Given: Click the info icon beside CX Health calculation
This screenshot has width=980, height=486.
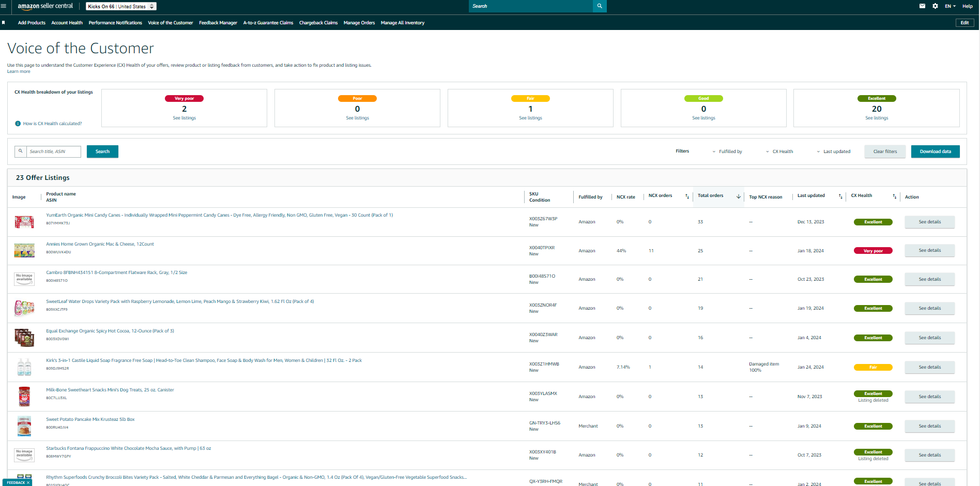Looking at the screenshot, I should pyautogui.click(x=18, y=124).
